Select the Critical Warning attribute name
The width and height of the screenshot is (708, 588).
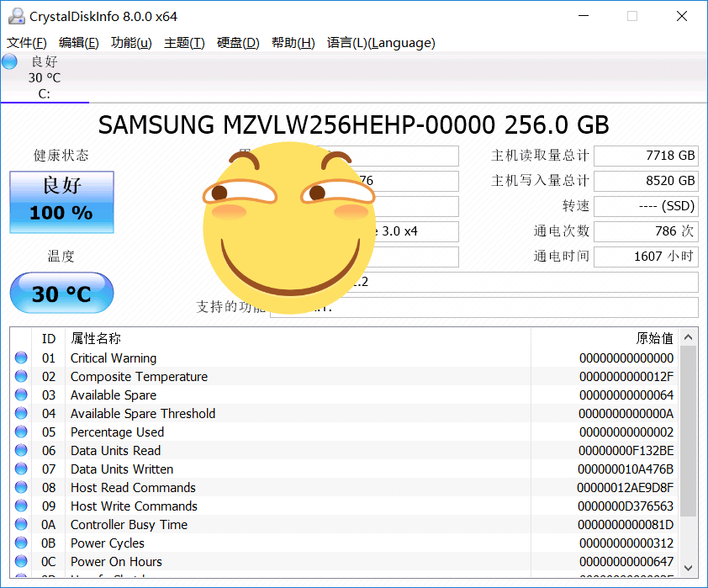pos(114,358)
